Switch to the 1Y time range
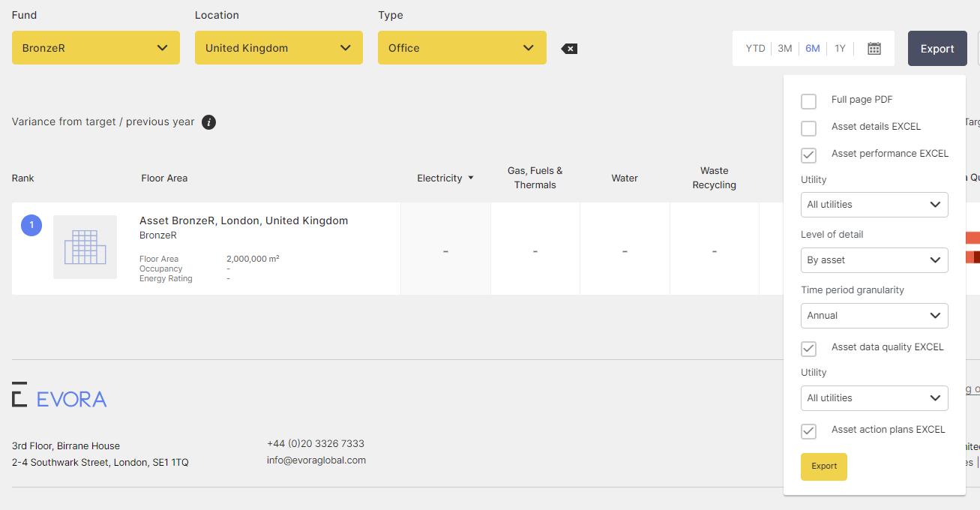The image size is (980, 510). pos(840,49)
